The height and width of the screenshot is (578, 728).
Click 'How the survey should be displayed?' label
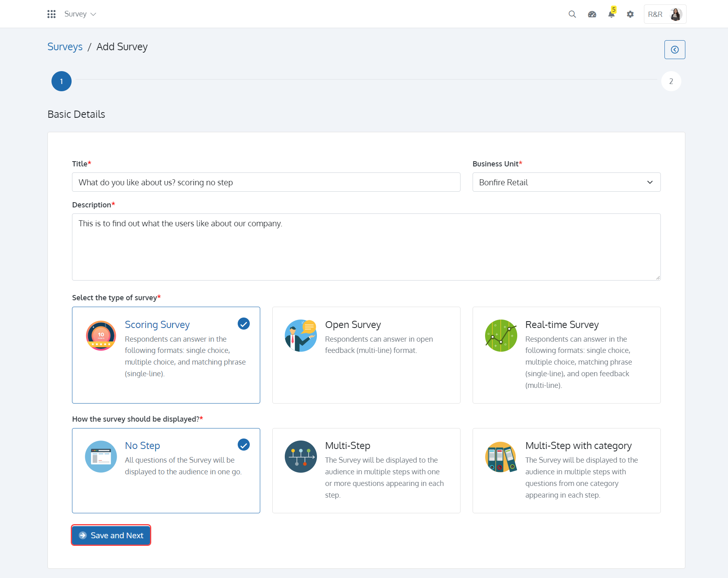point(138,419)
